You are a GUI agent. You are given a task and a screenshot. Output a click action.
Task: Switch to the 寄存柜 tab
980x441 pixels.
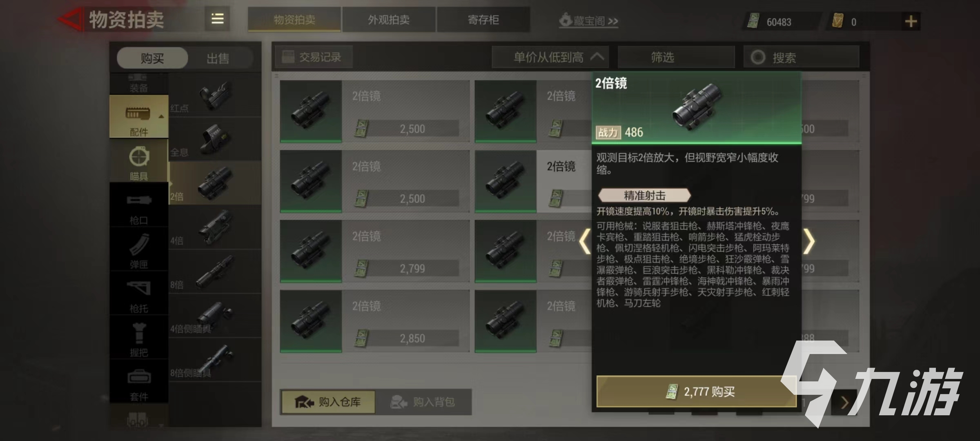[483, 20]
